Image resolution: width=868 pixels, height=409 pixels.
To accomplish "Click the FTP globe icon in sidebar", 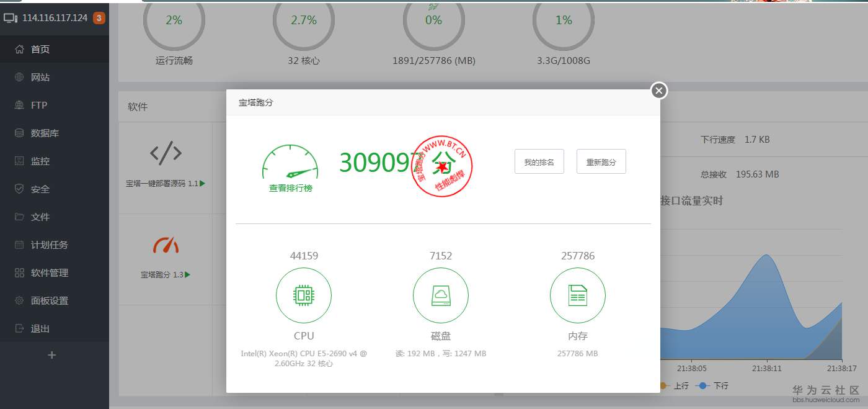I will click(x=19, y=105).
